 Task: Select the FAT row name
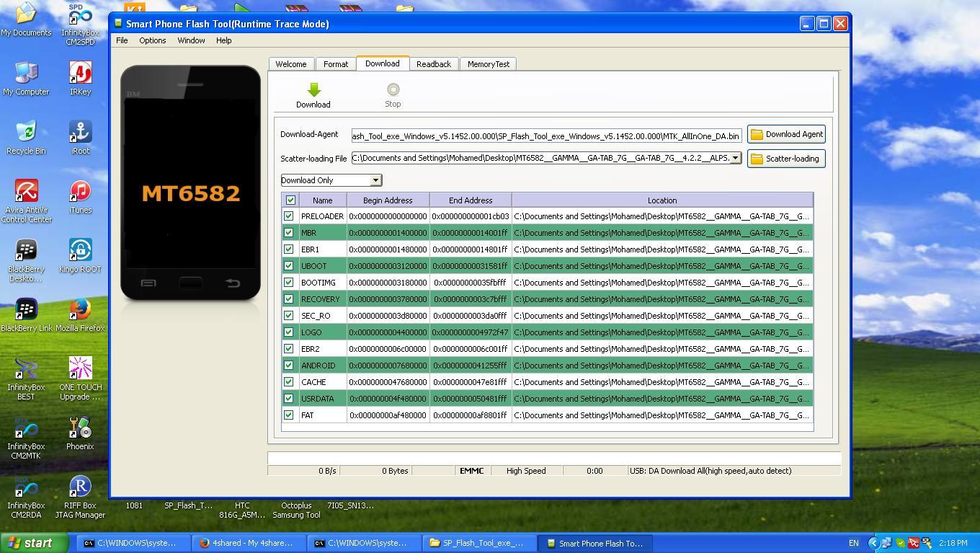(308, 415)
